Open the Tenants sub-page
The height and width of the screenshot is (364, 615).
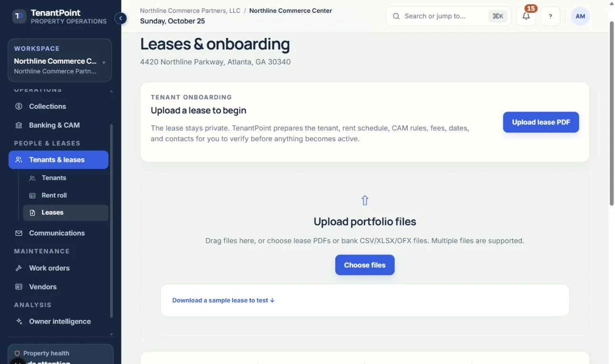(66, 178)
